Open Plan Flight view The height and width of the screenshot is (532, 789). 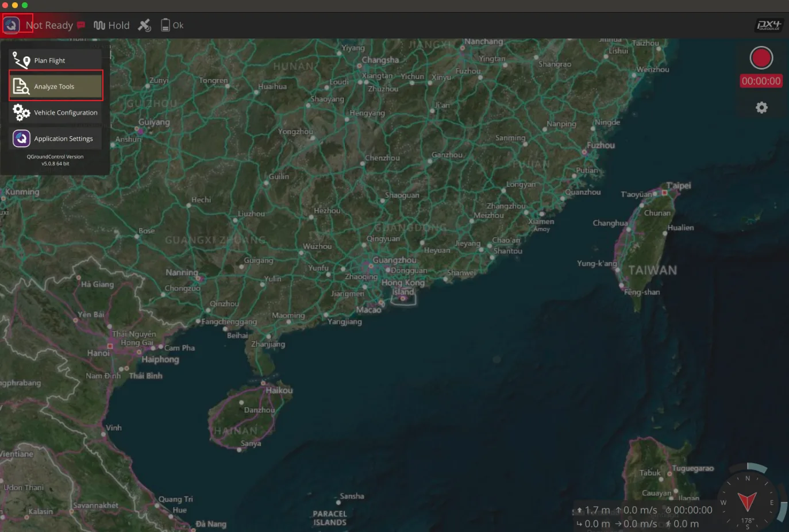[56, 60]
